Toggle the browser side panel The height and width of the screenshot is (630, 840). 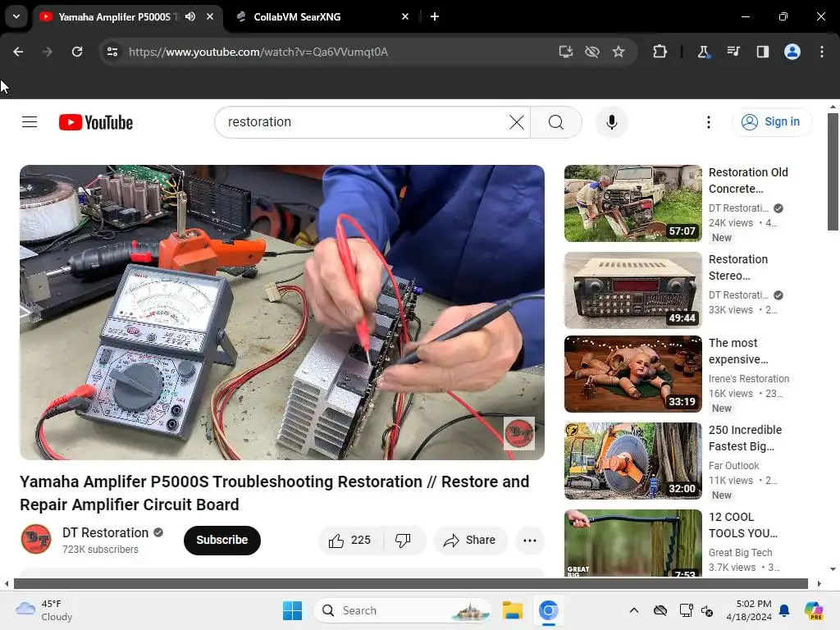pos(763,52)
